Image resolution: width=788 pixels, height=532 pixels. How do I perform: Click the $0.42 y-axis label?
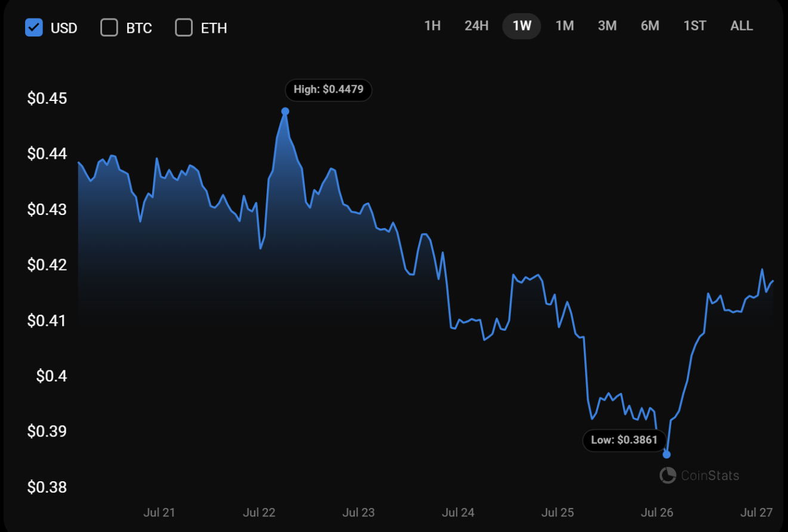pyautogui.click(x=47, y=265)
